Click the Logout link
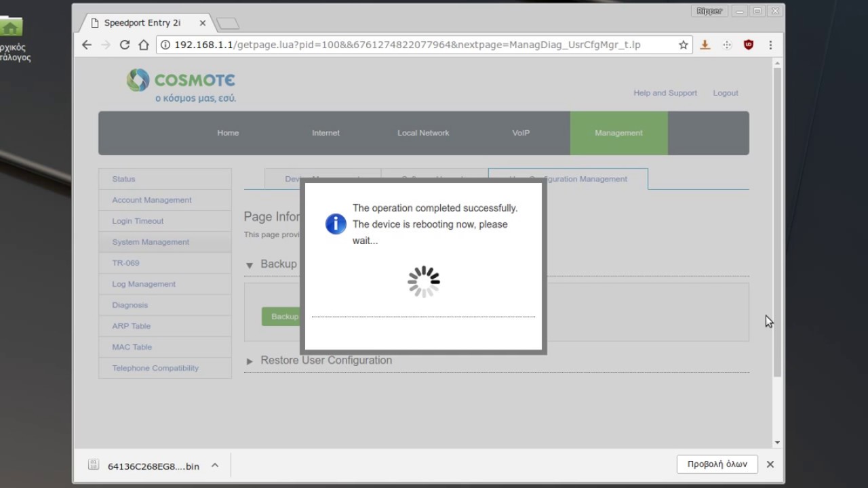Viewport: 868px width, 488px height. pos(726,93)
